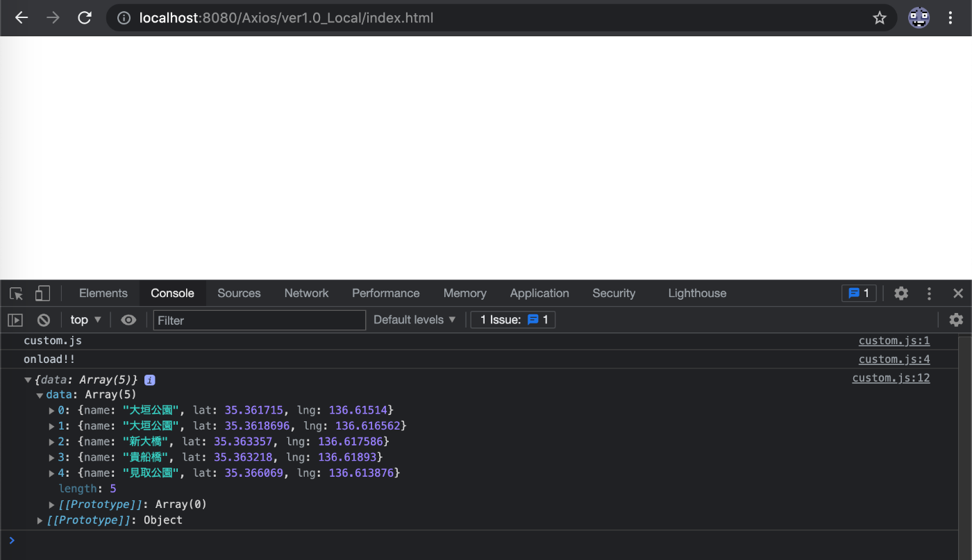Create a live expression with eye icon

click(x=128, y=320)
